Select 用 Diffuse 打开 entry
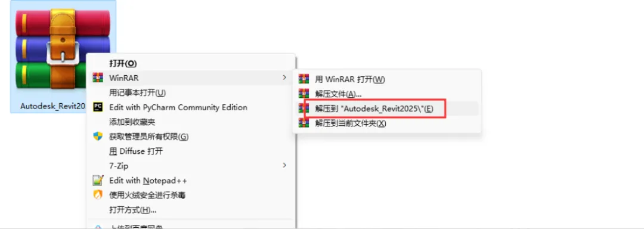 click(191, 151)
